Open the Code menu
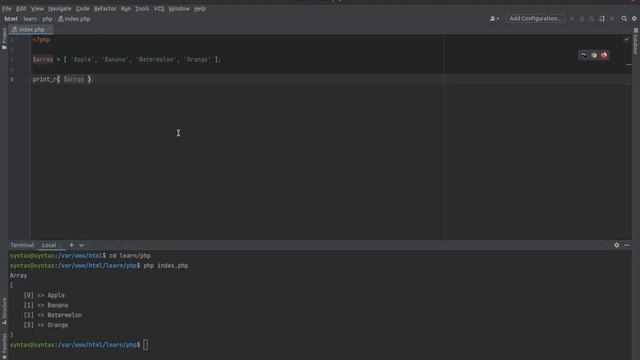 click(82, 9)
